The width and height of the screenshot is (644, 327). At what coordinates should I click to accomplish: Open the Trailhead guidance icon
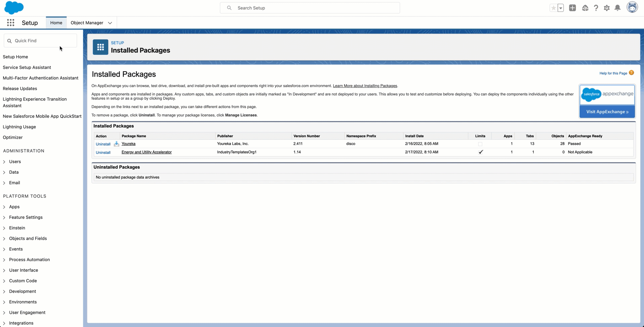[585, 8]
